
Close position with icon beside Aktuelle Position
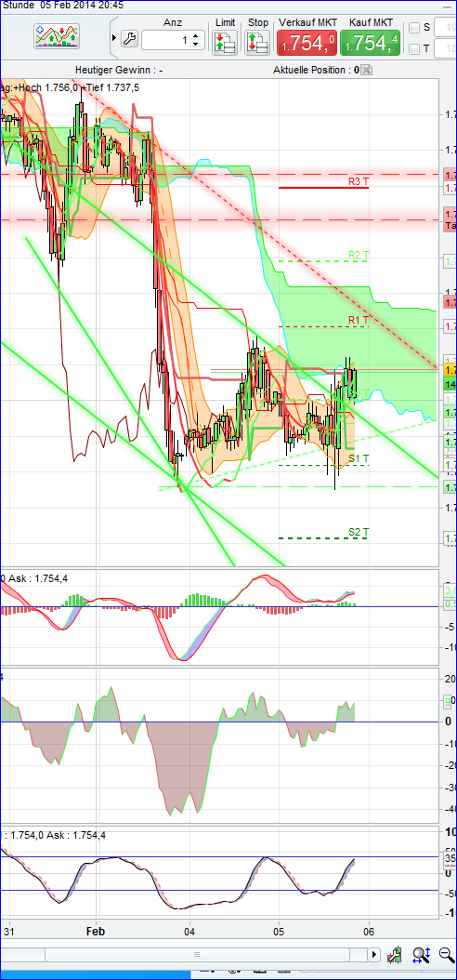tap(367, 70)
